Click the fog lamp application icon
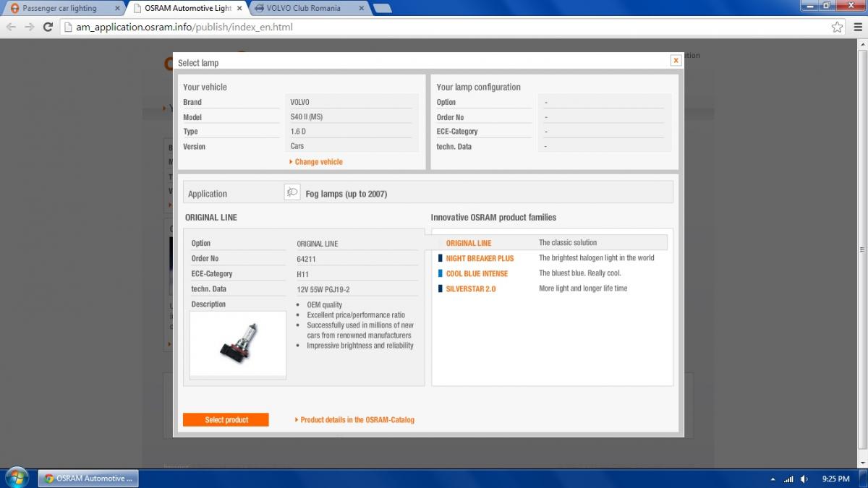 292,192
